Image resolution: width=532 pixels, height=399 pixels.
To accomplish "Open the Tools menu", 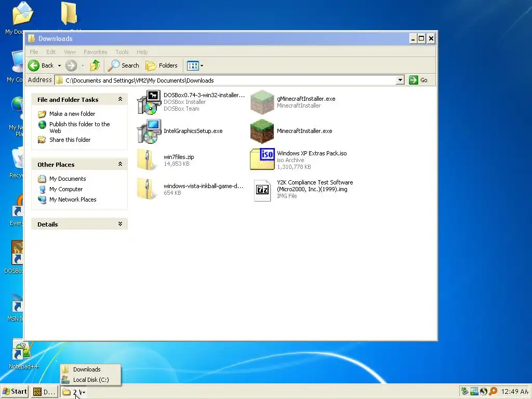I will tap(122, 52).
